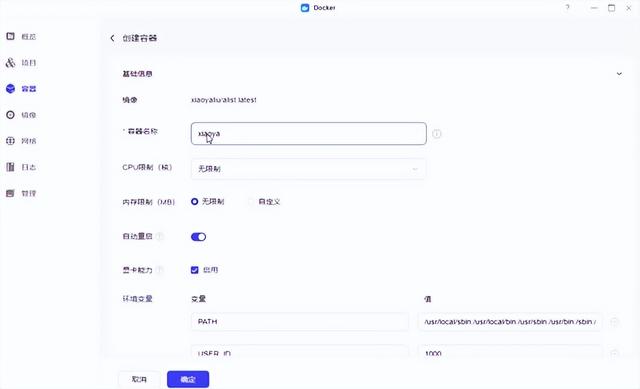Maximize the Docker window
640x389 pixels.
pos(611,8)
